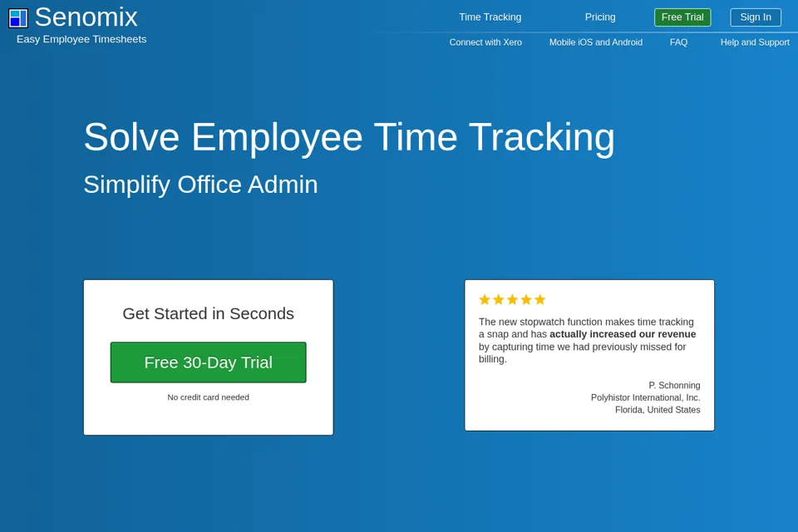Open Connect with Xero page
The height and width of the screenshot is (532, 798).
point(485,42)
